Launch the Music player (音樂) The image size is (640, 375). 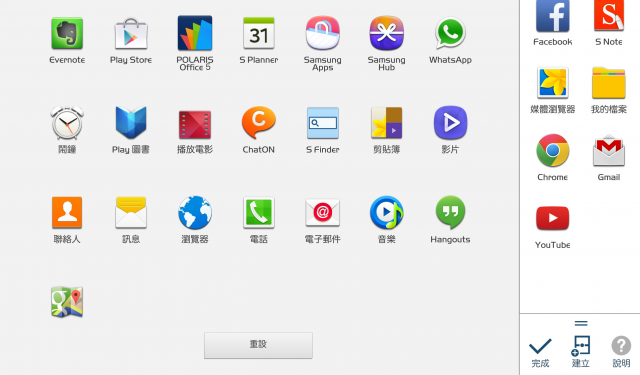[387, 213]
